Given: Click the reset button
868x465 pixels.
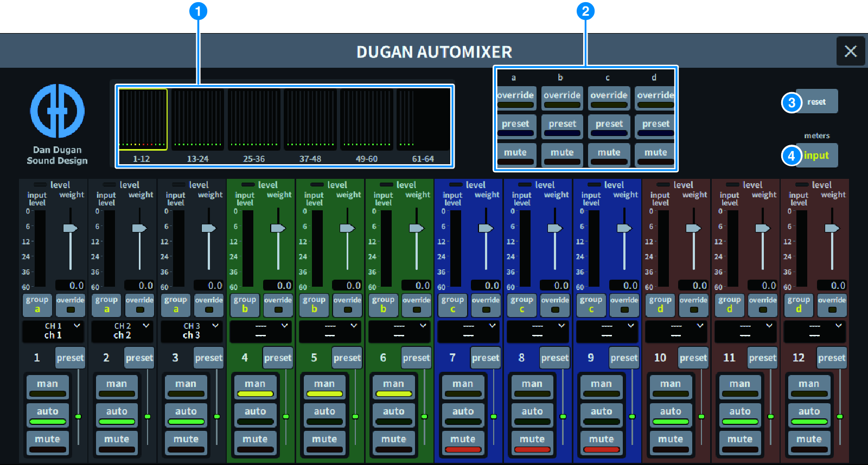Looking at the screenshot, I should tap(816, 102).
